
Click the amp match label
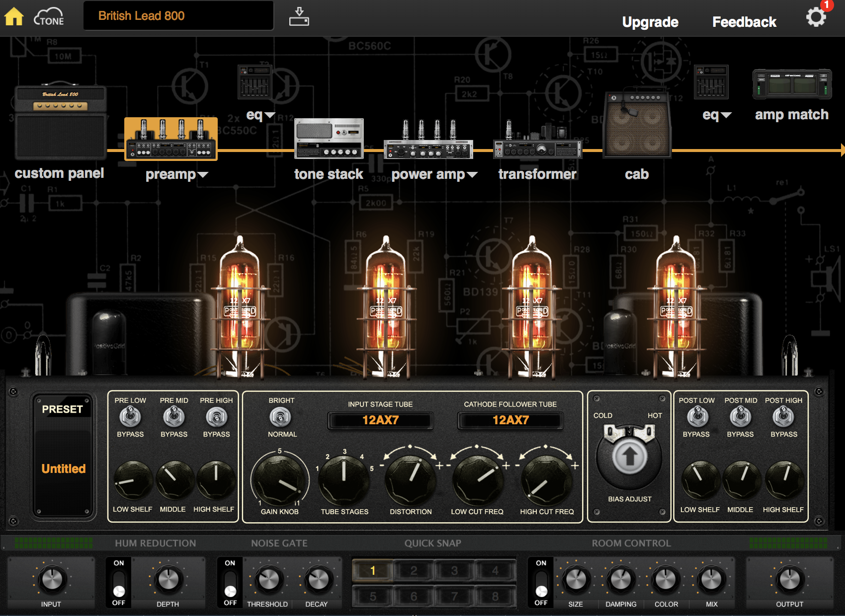[x=792, y=115]
